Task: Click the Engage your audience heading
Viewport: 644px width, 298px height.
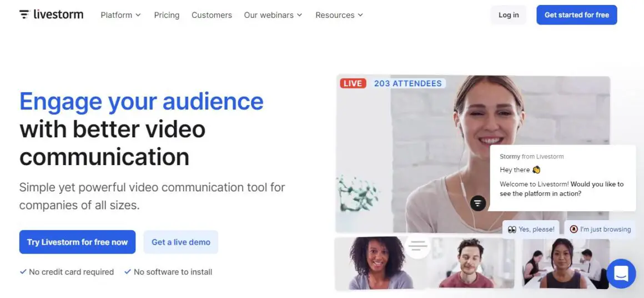Action: 141,101
